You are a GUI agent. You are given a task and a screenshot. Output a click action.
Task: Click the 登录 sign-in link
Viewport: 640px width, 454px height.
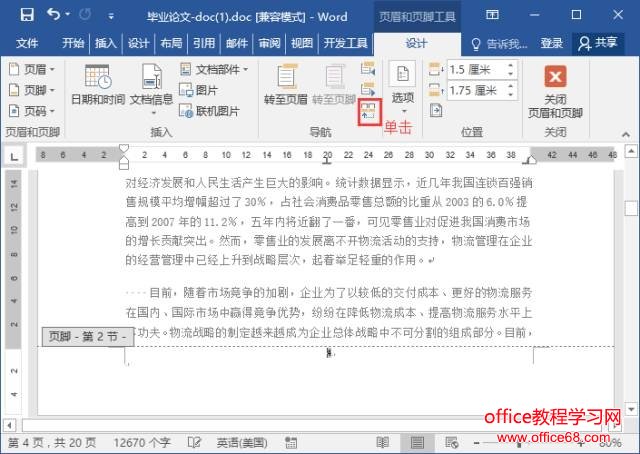[x=551, y=43]
